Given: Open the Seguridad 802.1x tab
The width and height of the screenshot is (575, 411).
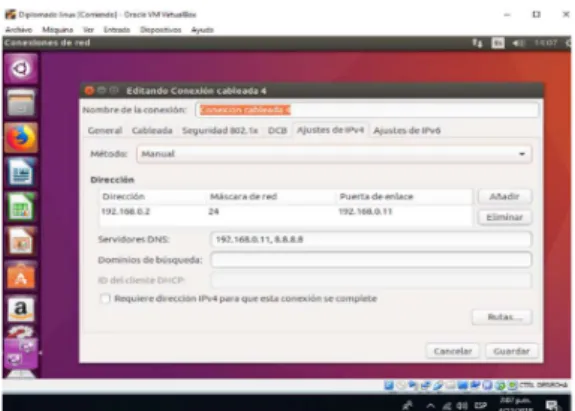Looking at the screenshot, I should 220,131.
